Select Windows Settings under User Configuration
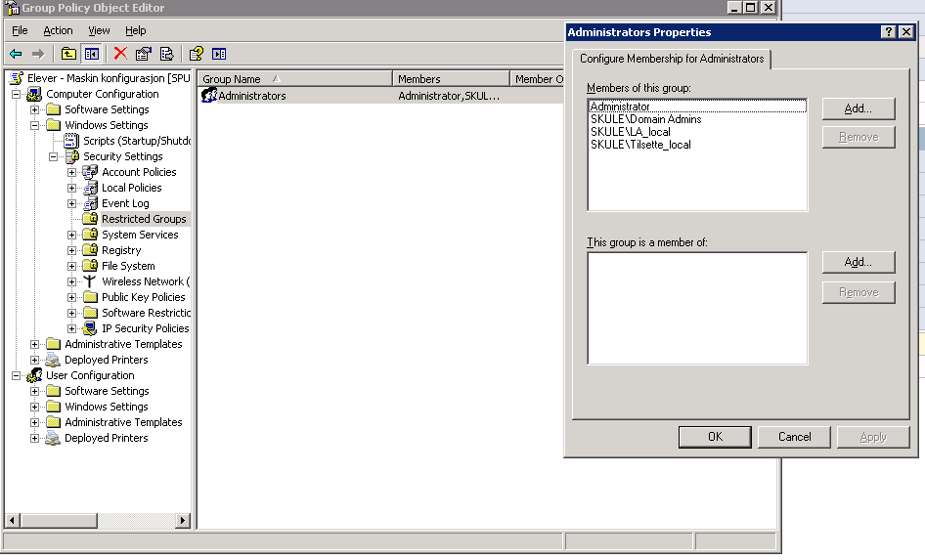The width and height of the screenshot is (925, 560). click(107, 407)
